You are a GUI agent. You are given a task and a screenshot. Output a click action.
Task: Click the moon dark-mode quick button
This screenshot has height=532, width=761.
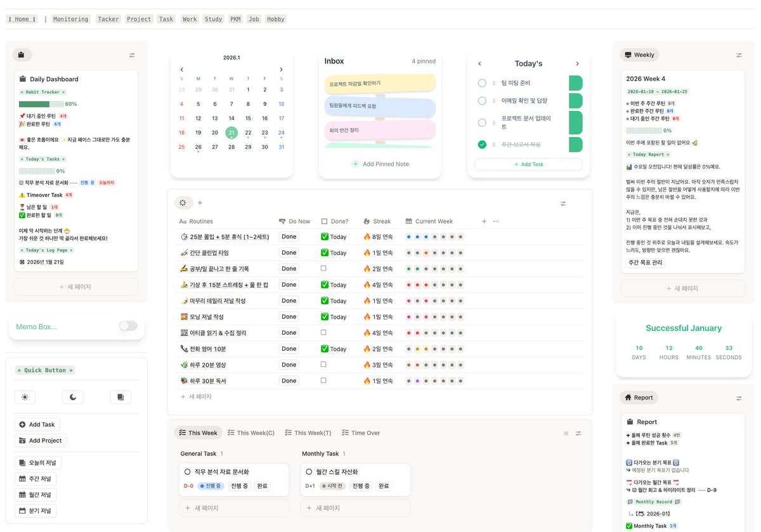(73, 397)
